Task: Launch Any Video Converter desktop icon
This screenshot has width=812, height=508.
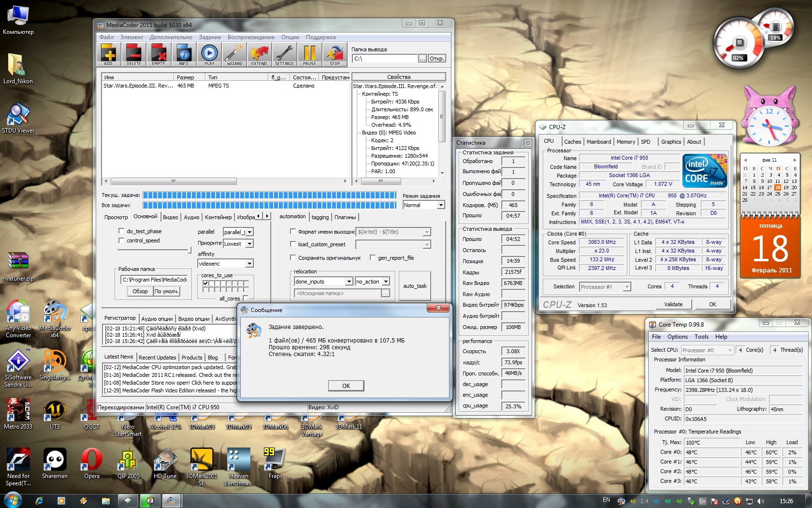Action: tap(18, 319)
